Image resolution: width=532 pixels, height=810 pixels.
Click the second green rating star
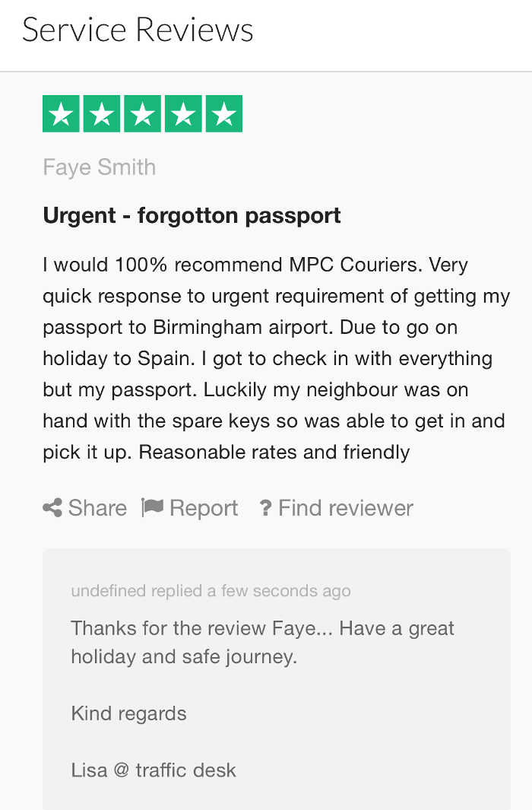click(x=102, y=114)
